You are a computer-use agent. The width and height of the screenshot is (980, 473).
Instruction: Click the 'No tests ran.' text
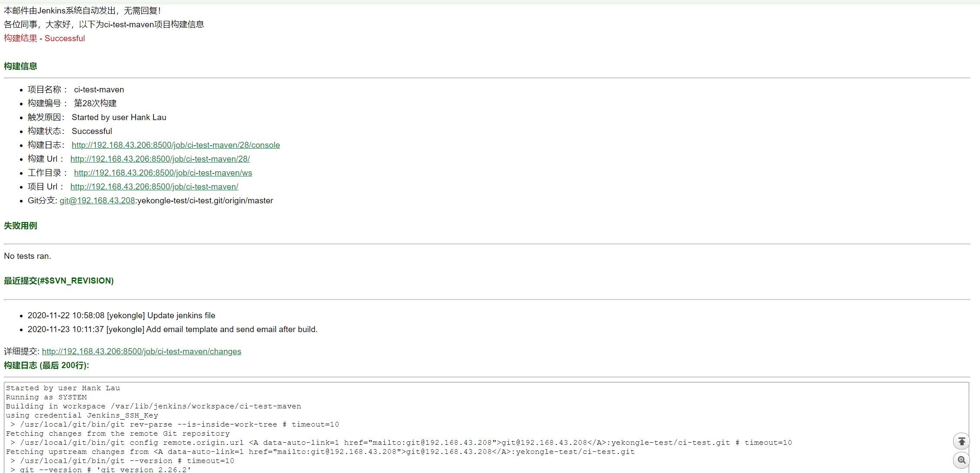coord(27,256)
